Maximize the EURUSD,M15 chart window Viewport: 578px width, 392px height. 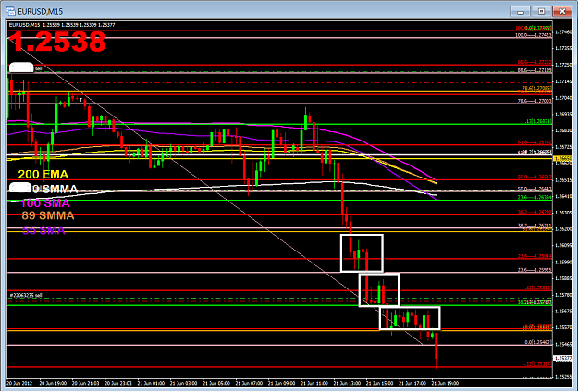click(x=541, y=11)
